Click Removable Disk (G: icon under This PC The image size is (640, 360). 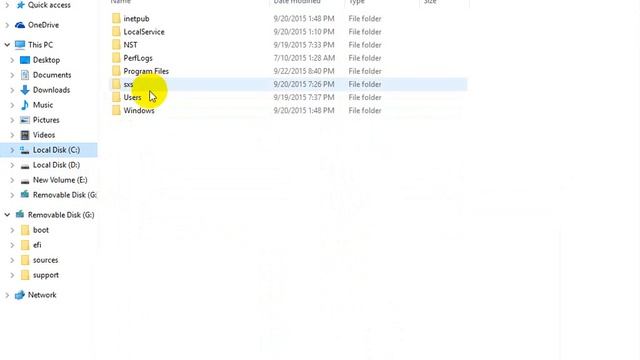25,195
